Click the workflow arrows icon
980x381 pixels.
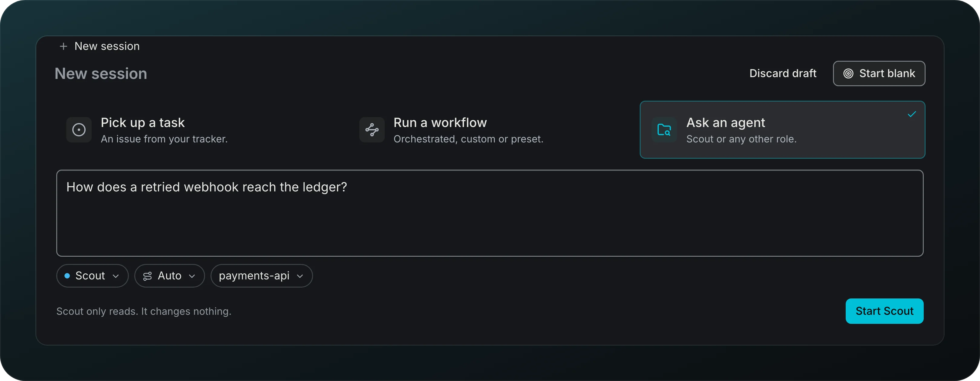[372, 130]
